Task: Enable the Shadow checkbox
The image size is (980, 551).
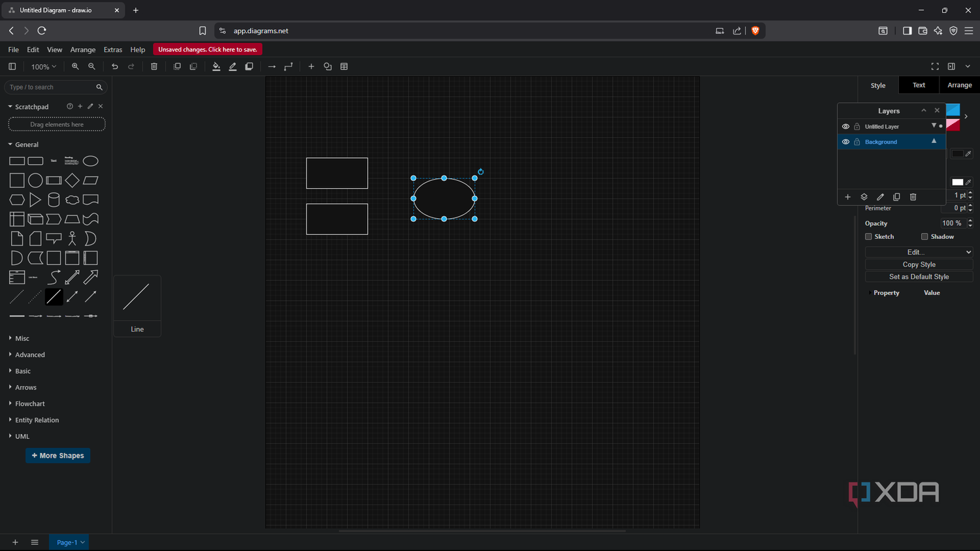Action: pyautogui.click(x=924, y=236)
